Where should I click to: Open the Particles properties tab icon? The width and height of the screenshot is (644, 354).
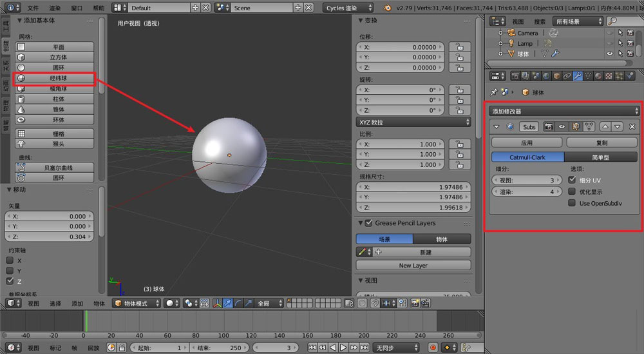619,76
